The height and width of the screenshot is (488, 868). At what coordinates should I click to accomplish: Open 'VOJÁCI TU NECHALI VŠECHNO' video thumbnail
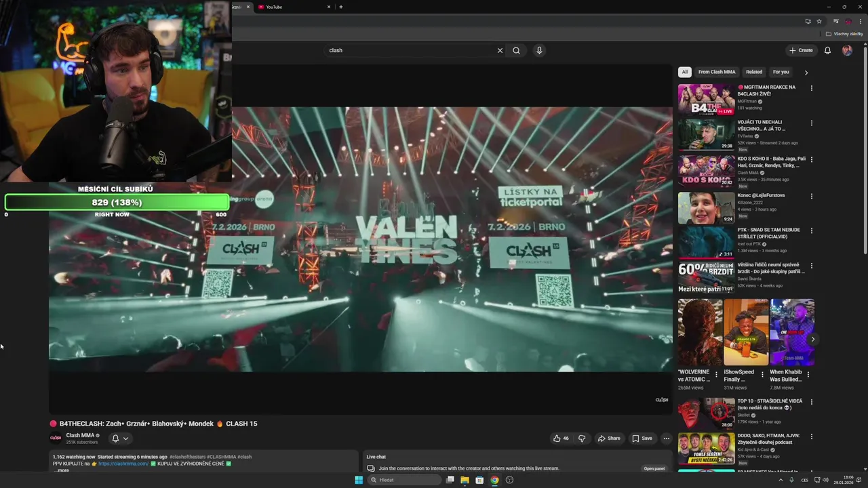pyautogui.click(x=706, y=135)
